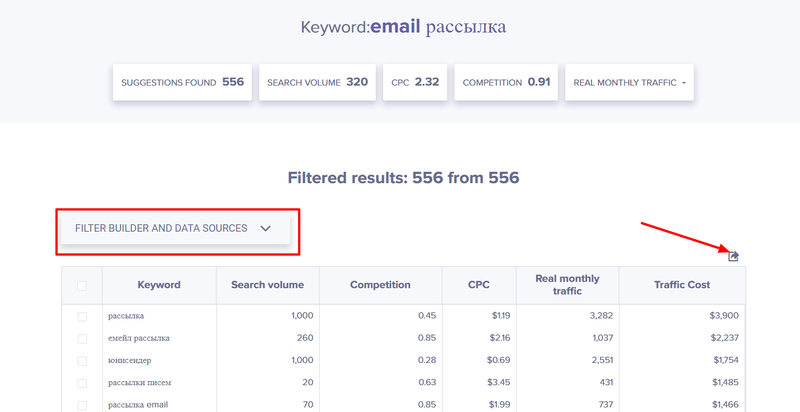Click competition value 0.28
This screenshot has width=800, height=412.
pos(427,360)
